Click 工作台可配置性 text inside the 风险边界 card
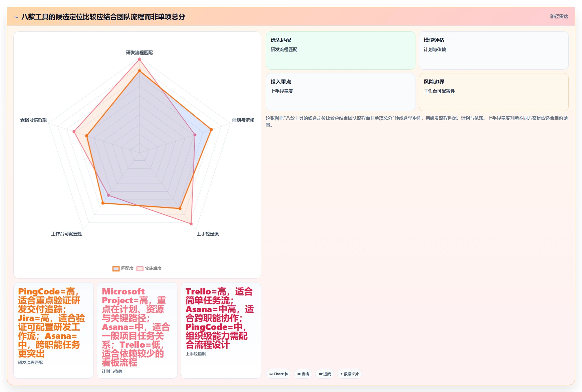The height and width of the screenshot is (392, 582). click(x=439, y=91)
